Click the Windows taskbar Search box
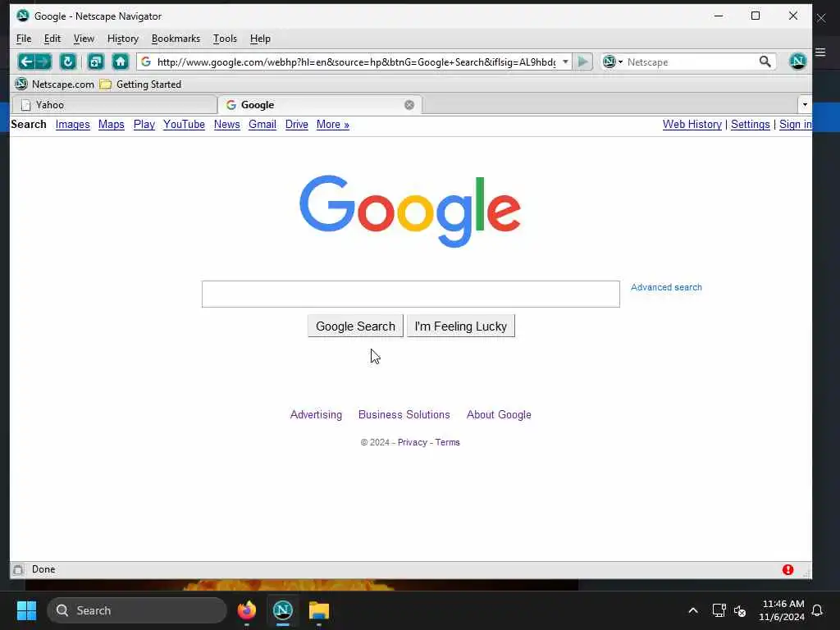 tap(137, 610)
